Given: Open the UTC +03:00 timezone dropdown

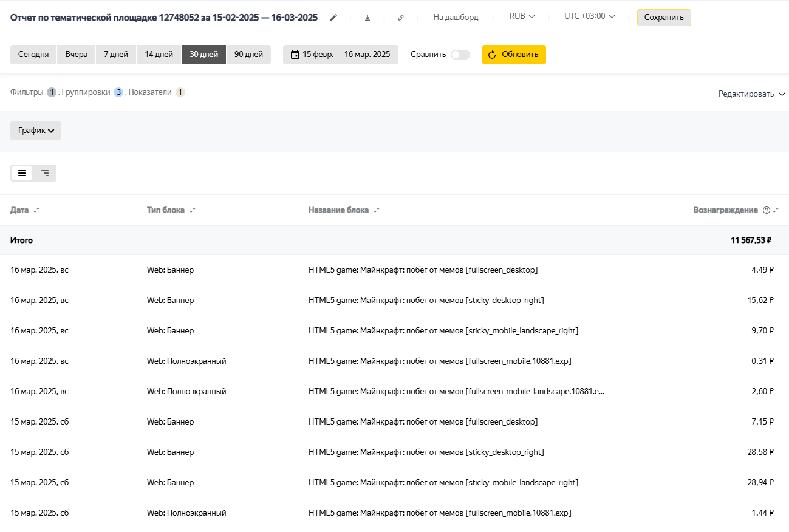Looking at the screenshot, I should (x=589, y=16).
